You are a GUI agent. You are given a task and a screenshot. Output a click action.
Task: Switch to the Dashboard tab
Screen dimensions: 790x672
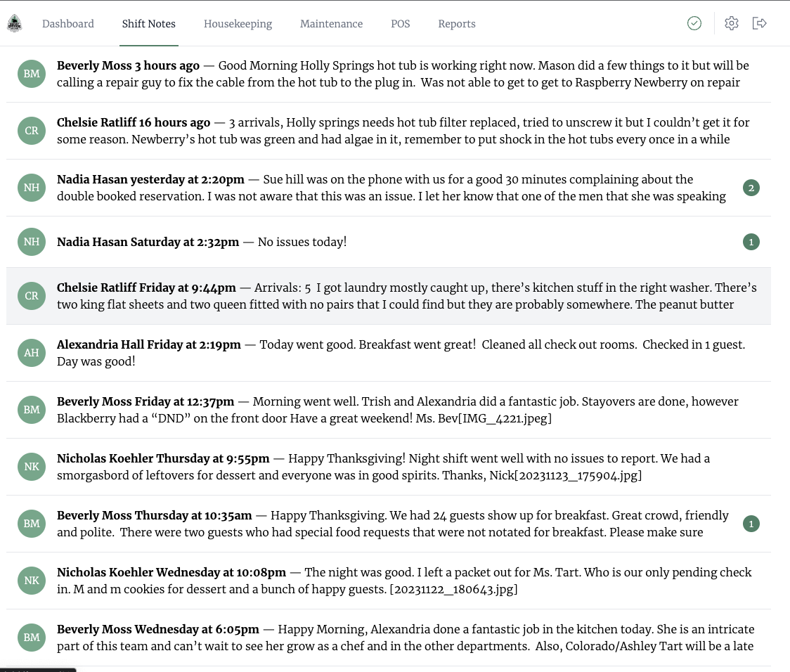coord(68,24)
